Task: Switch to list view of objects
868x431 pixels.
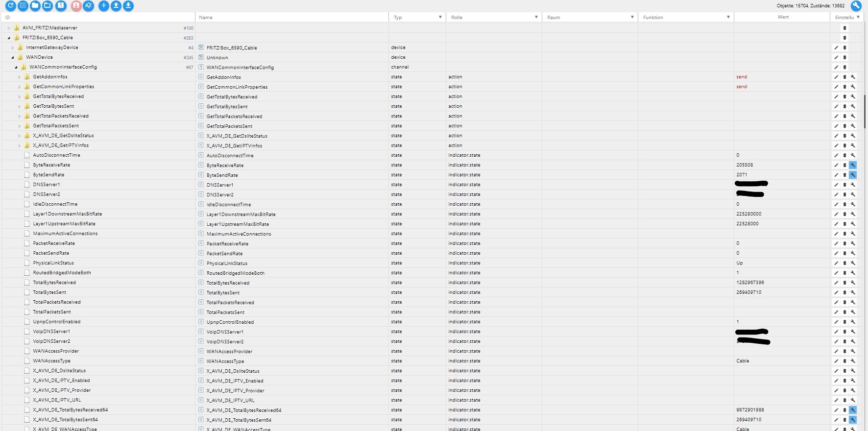Action: pyautogui.click(x=23, y=6)
